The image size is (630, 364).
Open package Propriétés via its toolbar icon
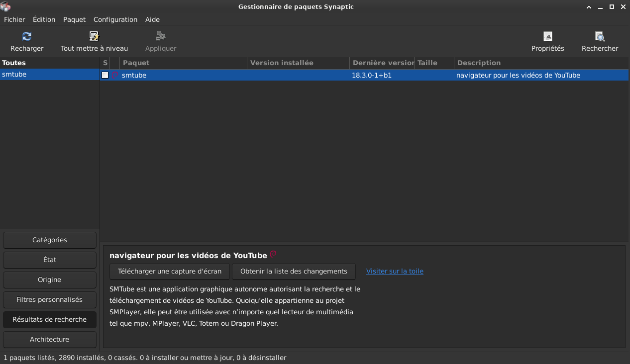click(547, 36)
